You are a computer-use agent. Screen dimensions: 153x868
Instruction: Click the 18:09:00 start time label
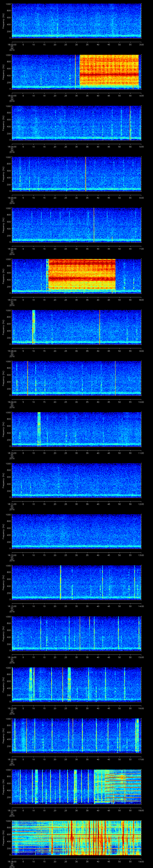[12, 402]
